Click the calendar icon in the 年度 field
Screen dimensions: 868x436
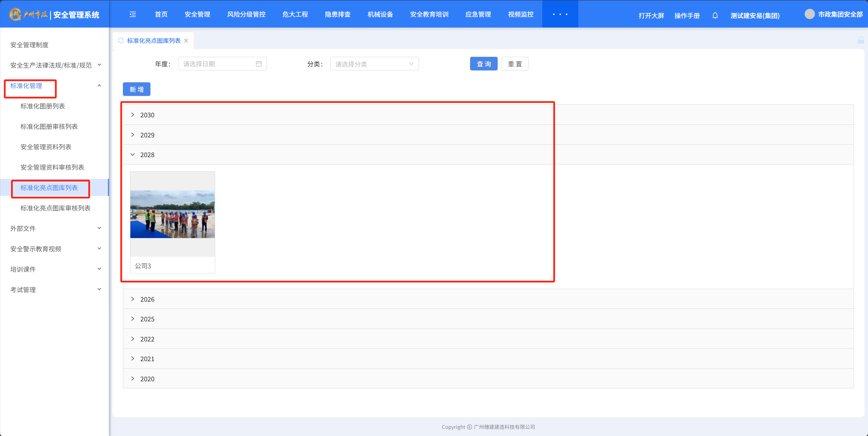259,64
